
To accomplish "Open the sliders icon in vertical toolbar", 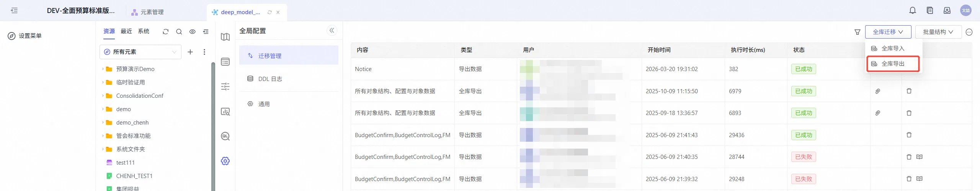I will (x=225, y=87).
